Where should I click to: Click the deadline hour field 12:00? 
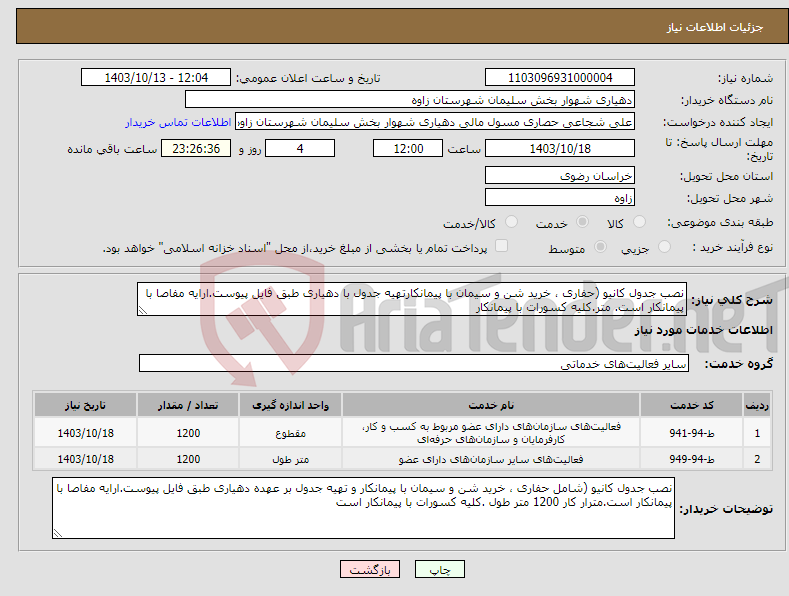point(408,148)
